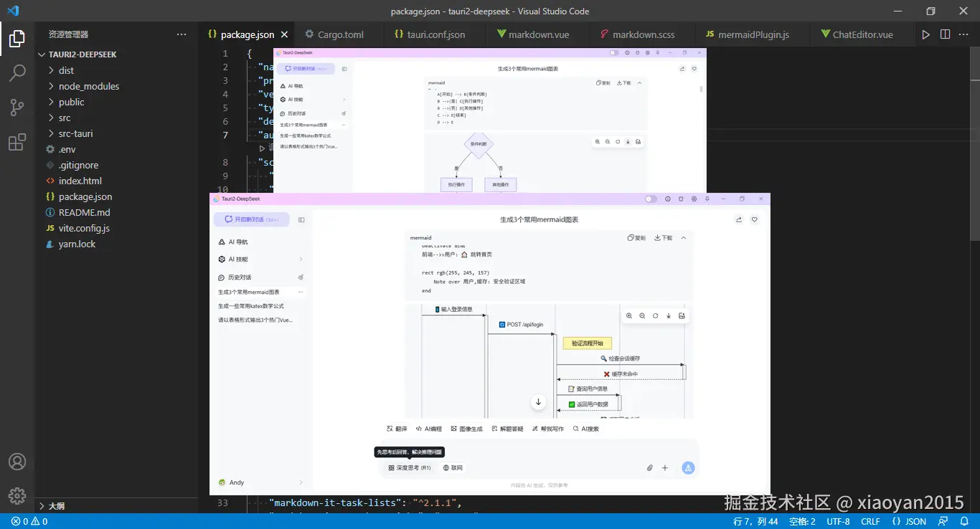Click the 复制 copy button on code block

(636, 238)
